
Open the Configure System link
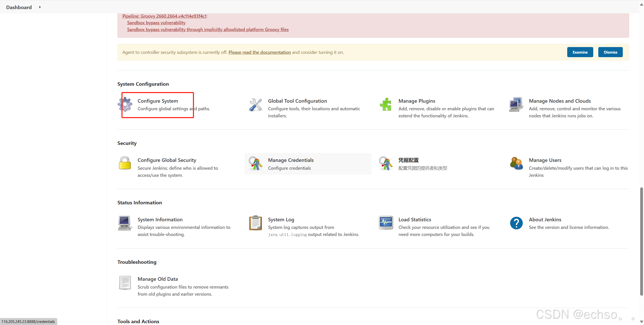point(158,101)
